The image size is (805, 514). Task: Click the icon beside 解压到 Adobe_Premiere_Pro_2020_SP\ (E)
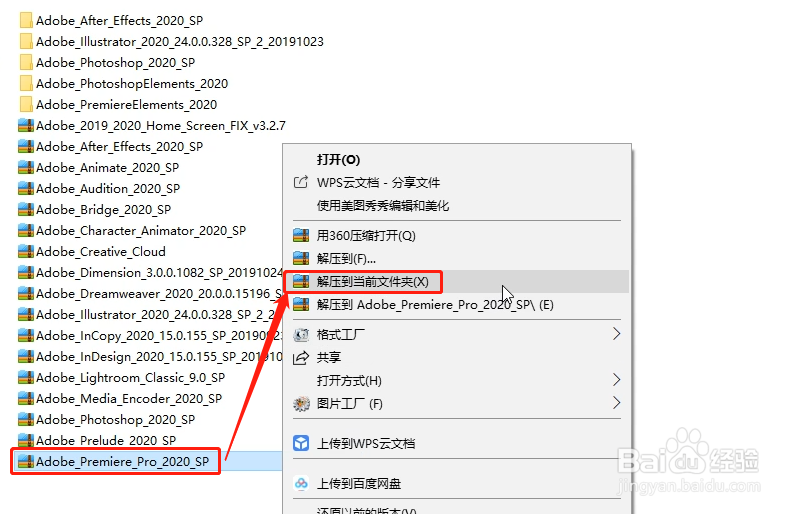301,304
